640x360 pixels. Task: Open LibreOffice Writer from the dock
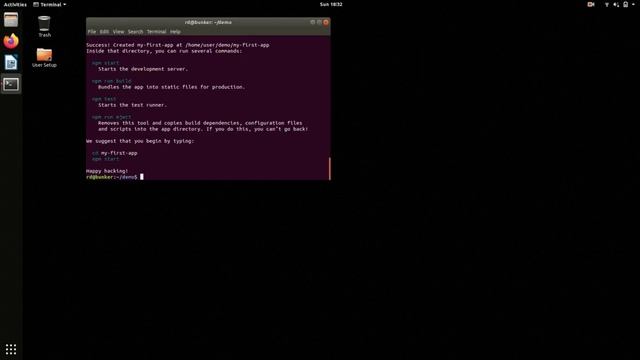pos(11,62)
